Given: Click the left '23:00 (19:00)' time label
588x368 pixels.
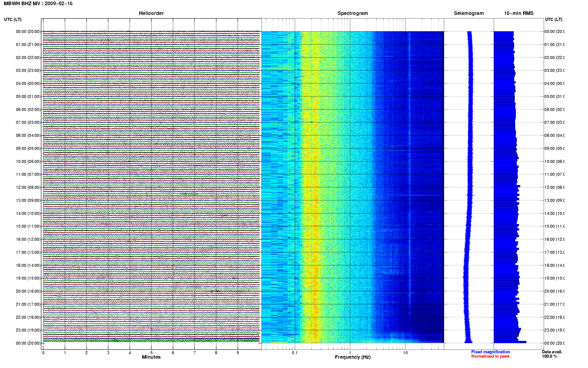Looking at the screenshot, I should pos(28,330).
